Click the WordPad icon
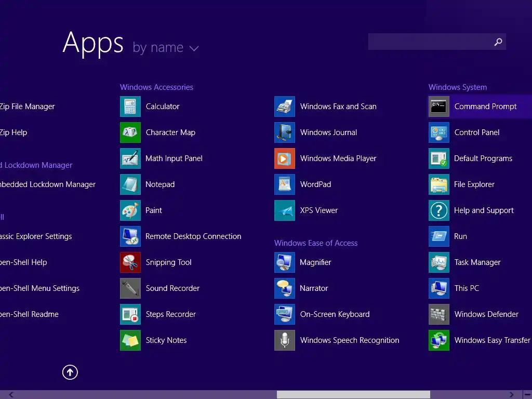 285,184
